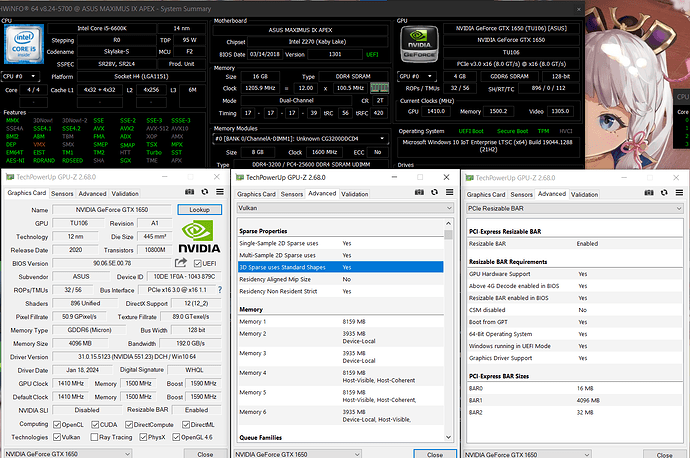Image resolution: width=690 pixels, height=458 pixels.
Task: Open the PCIe Resizable BAR category dropdown
Action: click(x=575, y=208)
